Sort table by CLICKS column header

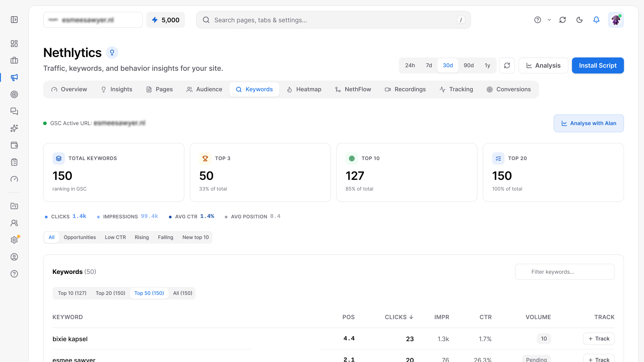[x=399, y=317]
